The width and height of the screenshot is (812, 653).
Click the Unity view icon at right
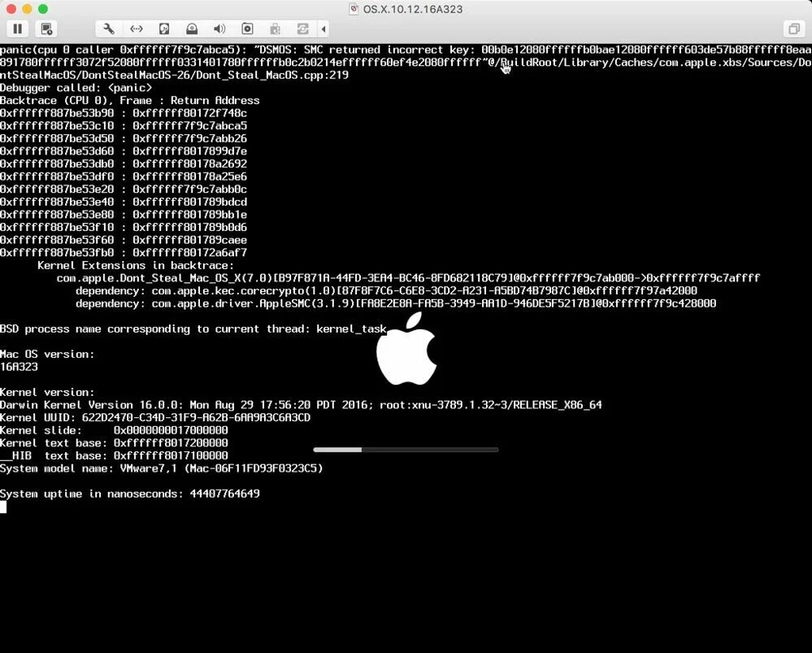click(794, 29)
